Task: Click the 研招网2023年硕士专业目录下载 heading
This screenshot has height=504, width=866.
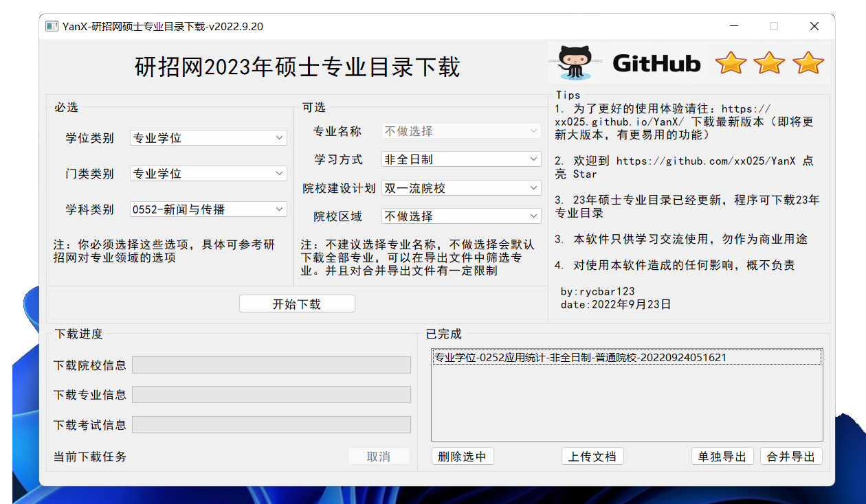Action: click(x=298, y=67)
